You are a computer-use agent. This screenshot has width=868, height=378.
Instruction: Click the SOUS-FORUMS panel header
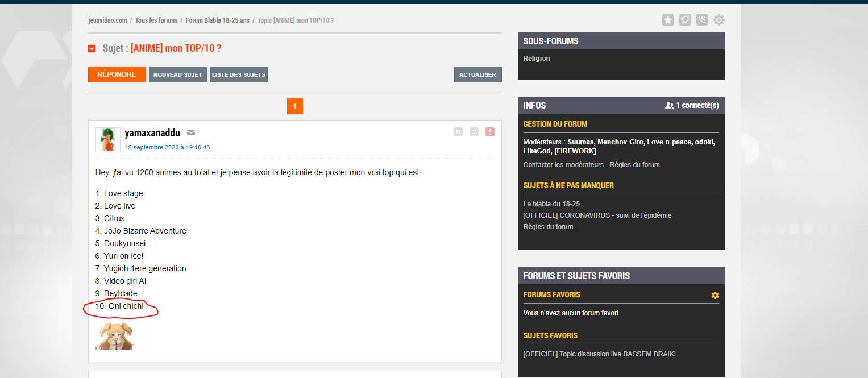click(x=621, y=41)
